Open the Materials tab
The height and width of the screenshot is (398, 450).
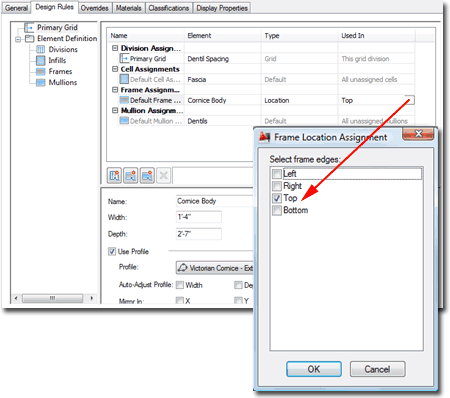click(x=129, y=8)
